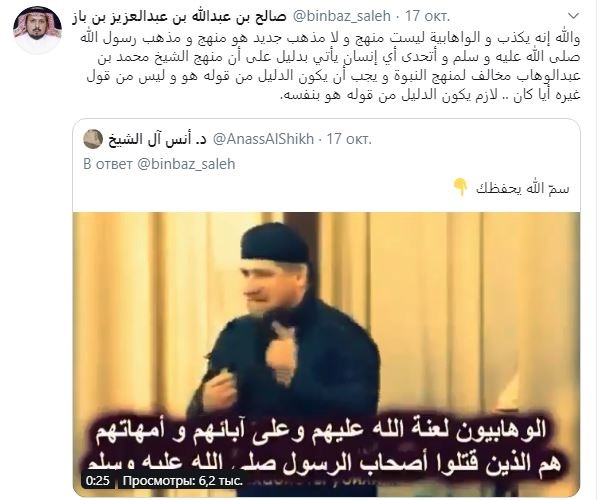Click the 0:25 video duration badge
This screenshot has height=500, width=598.
pos(98,481)
